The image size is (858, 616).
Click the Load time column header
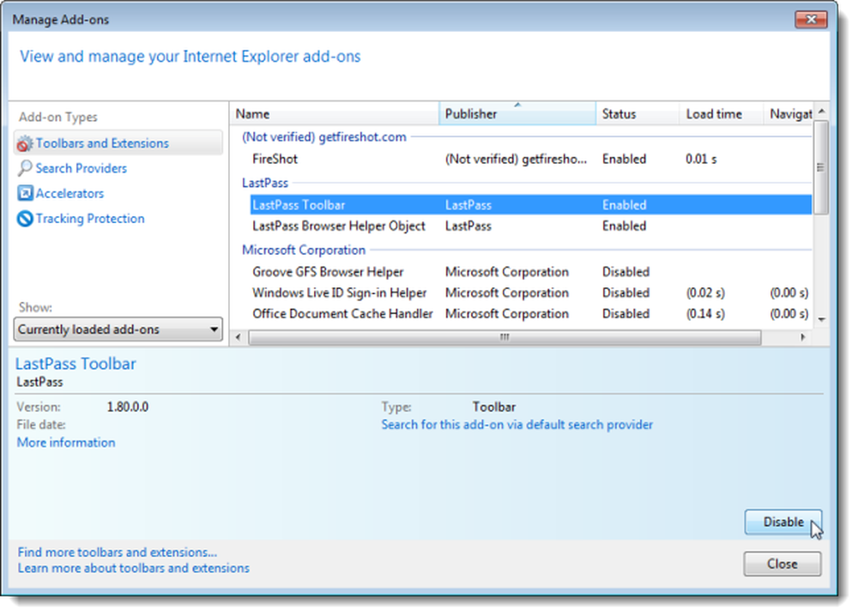tap(722, 114)
